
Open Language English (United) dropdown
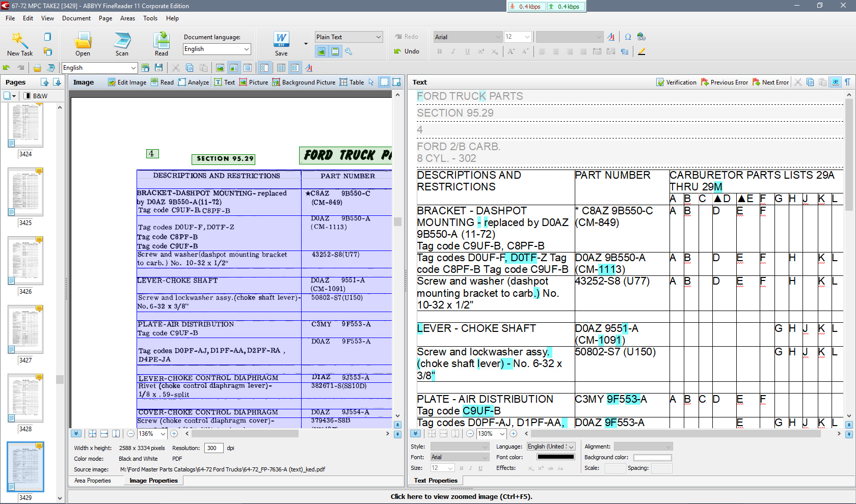551,446
